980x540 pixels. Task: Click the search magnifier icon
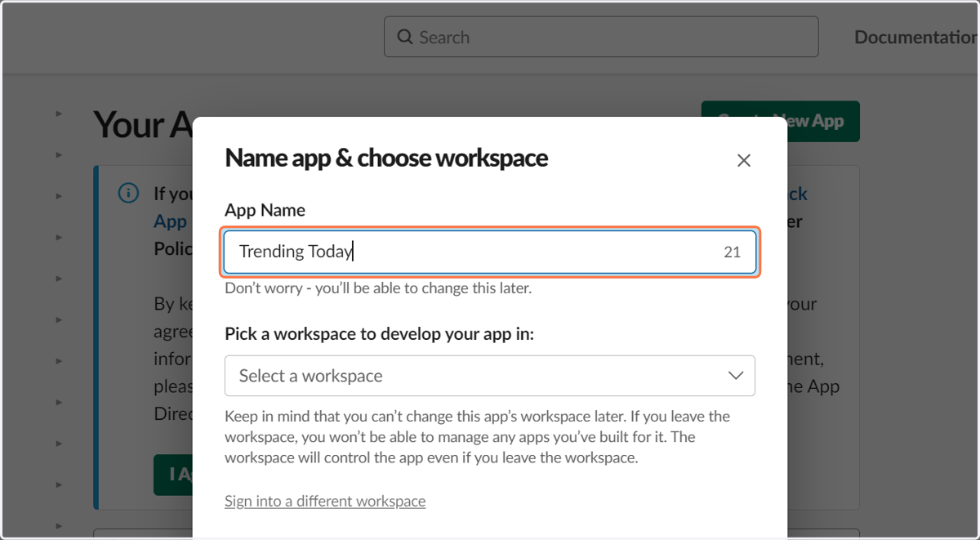[x=405, y=37]
